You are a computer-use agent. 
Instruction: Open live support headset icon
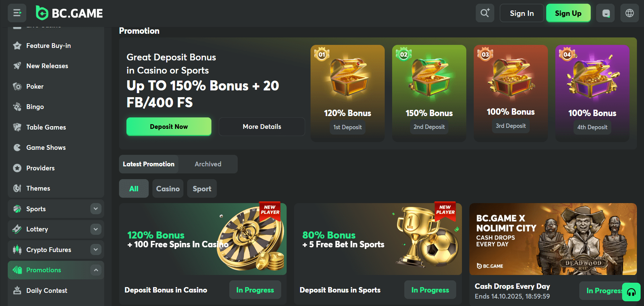click(x=631, y=292)
